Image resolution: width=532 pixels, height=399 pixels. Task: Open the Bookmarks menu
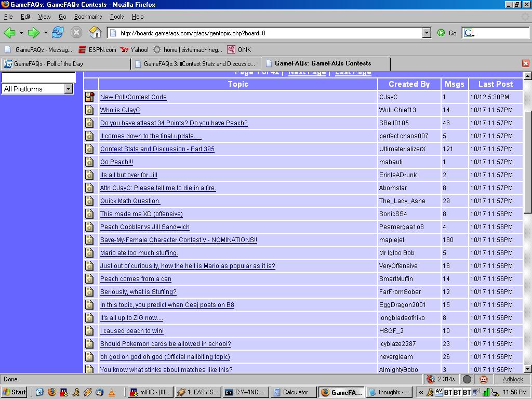[x=88, y=17]
